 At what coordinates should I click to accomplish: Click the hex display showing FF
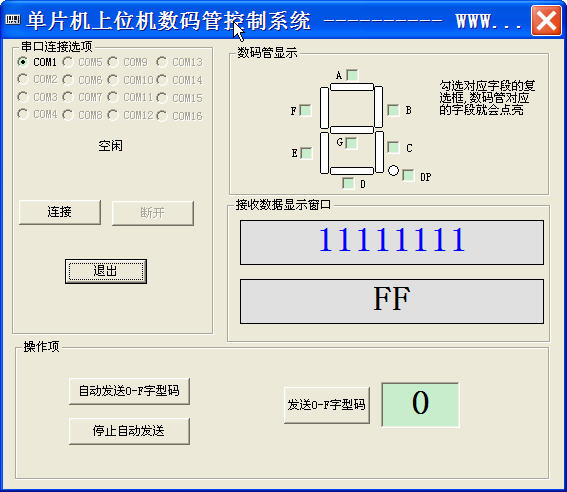392,301
